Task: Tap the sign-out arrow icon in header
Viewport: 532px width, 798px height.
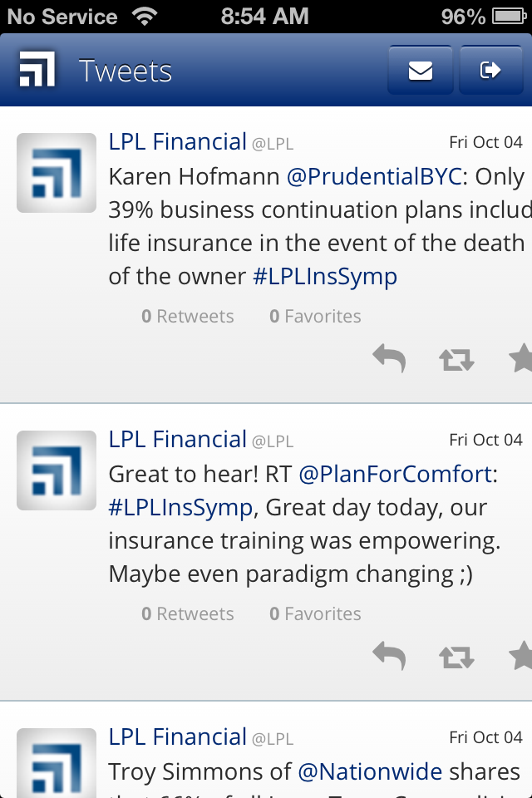Action: click(490, 71)
